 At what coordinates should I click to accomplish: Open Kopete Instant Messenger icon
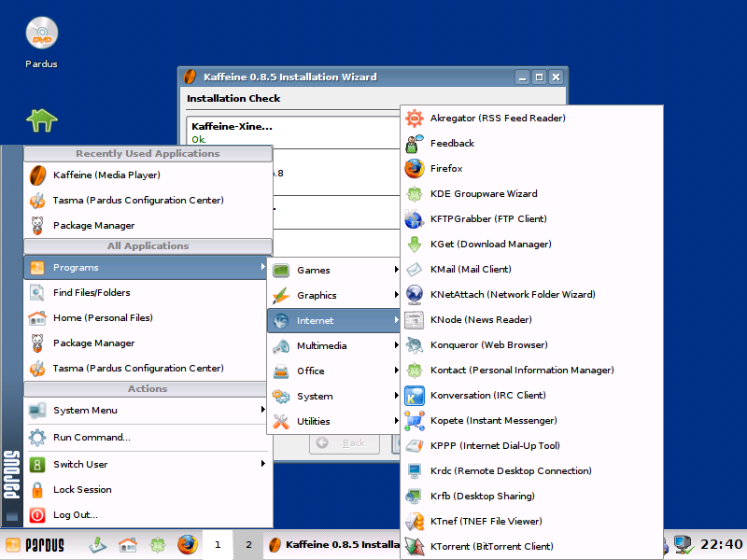415,421
